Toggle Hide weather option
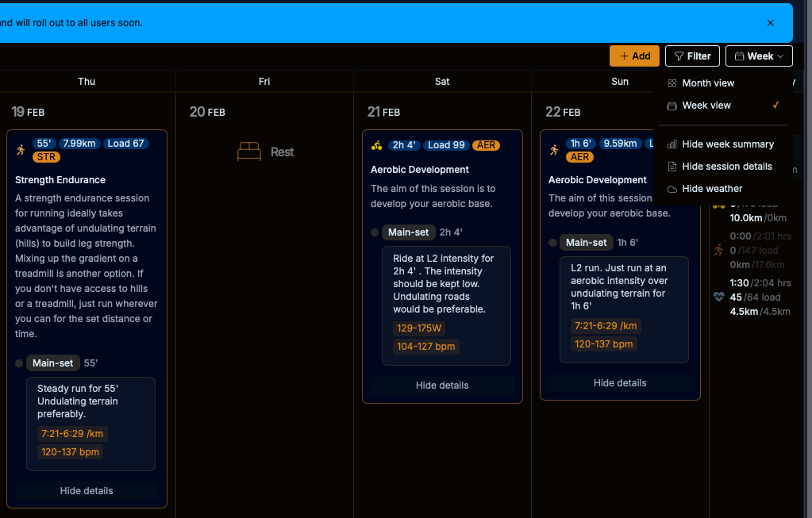The height and width of the screenshot is (518, 812). 712,189
